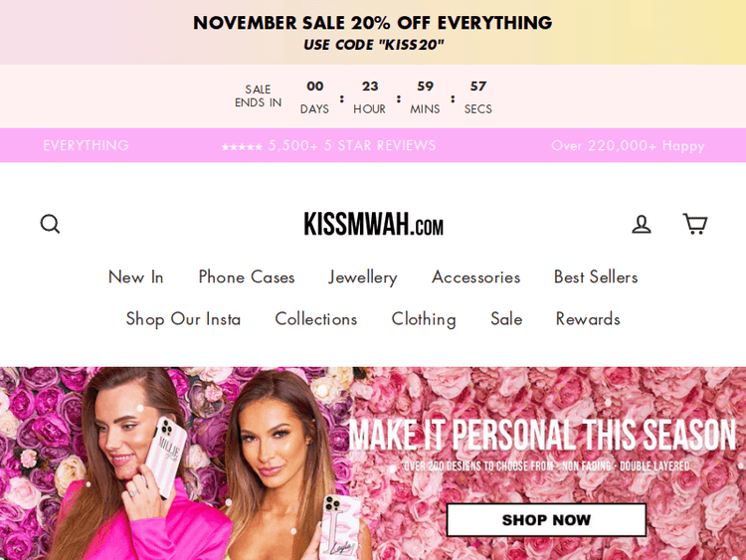Open the Jewellery menu
This screenshot has height=560, width=746.
point(362,278)
